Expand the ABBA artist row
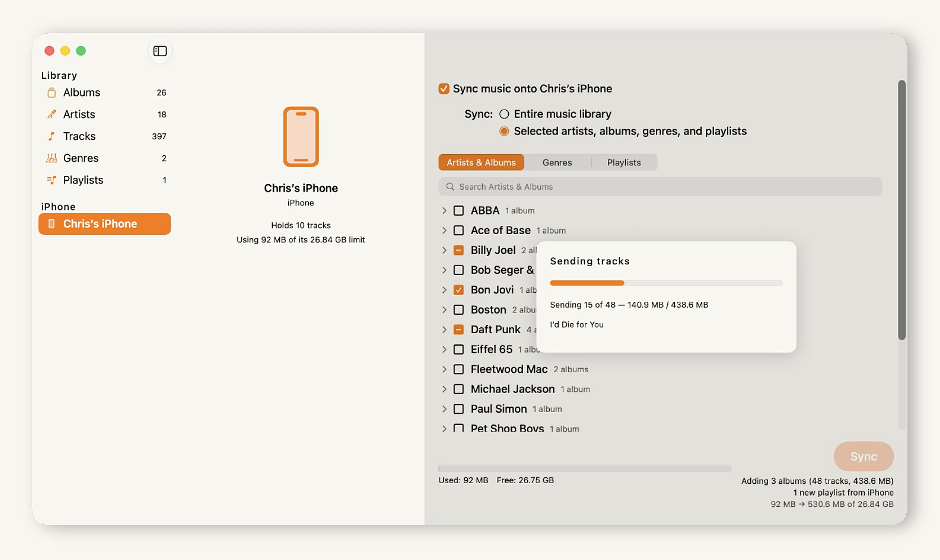This screenshot has width=940, height=560. (x=444, y=210)
